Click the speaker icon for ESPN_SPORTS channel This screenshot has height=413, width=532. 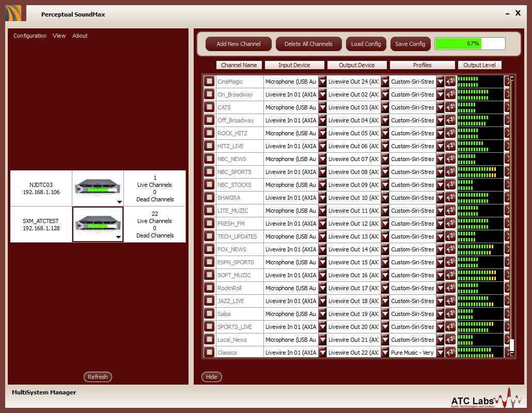pos(450,262)
